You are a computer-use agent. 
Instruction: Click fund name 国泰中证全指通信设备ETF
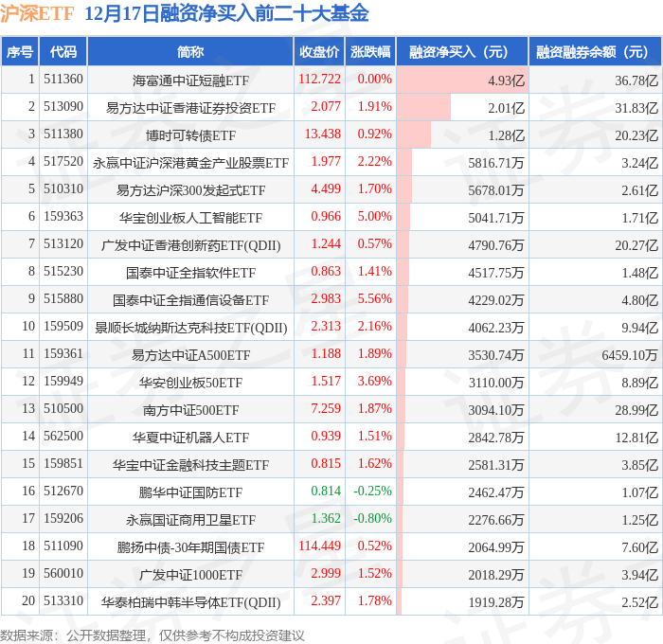tap(190, 300)
